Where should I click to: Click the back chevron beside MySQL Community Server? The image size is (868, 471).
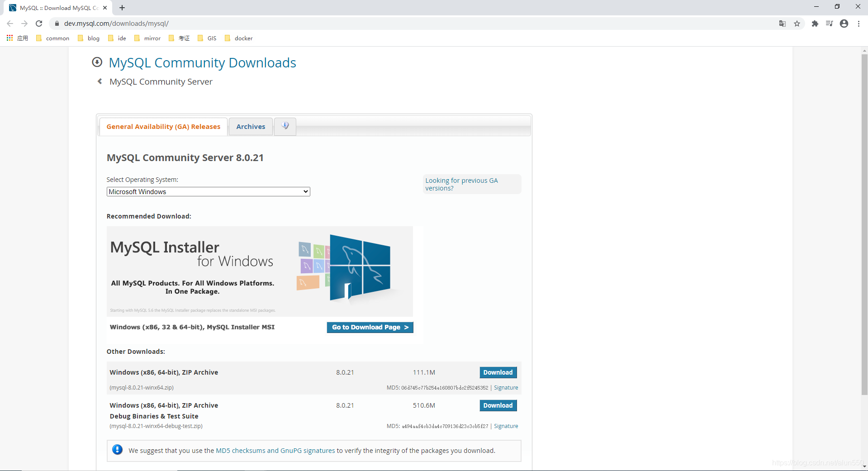point(100,81)
